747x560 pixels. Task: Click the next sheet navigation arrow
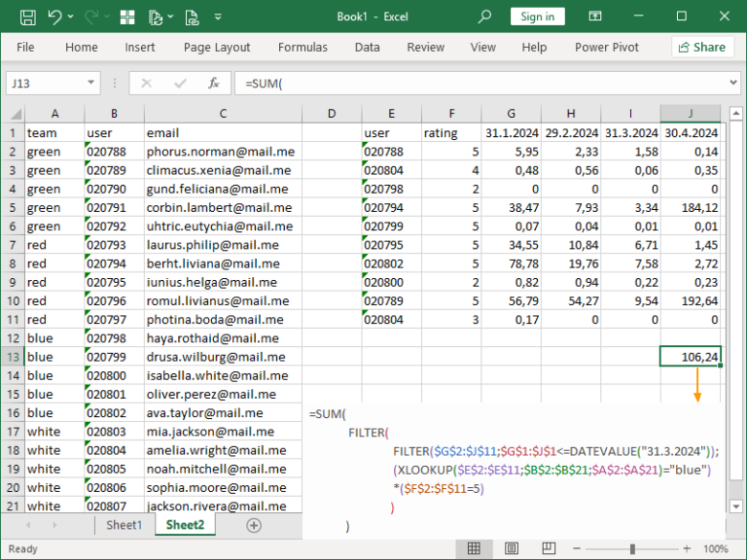pos(54,525)
